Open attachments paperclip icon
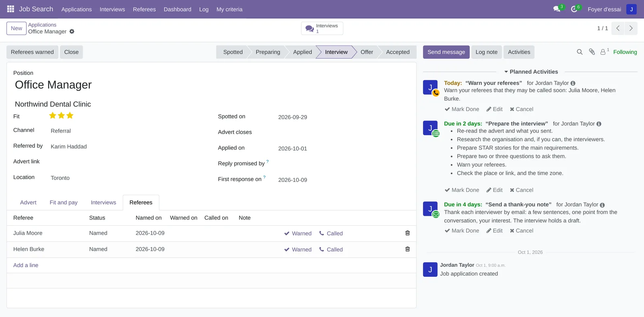This screenshot has height=317, width=644. click(x=592, y=52)
